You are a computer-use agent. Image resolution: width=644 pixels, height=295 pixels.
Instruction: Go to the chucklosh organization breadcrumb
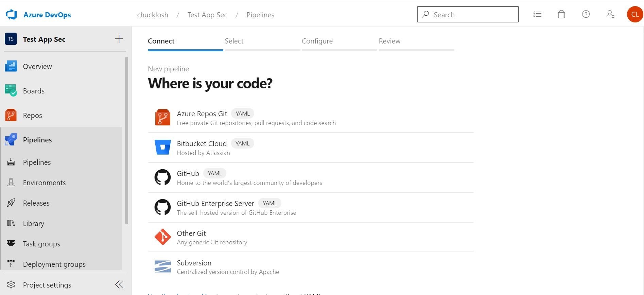tap(153, 15)
